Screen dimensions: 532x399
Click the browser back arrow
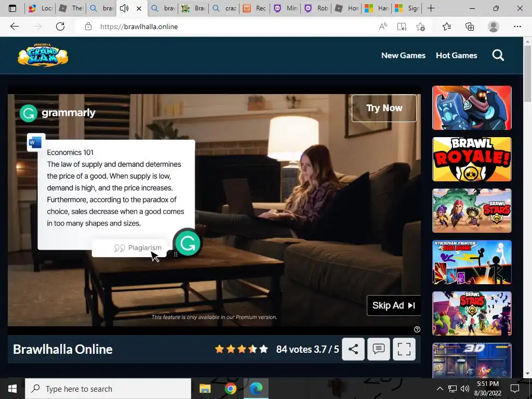pos(14,26)
